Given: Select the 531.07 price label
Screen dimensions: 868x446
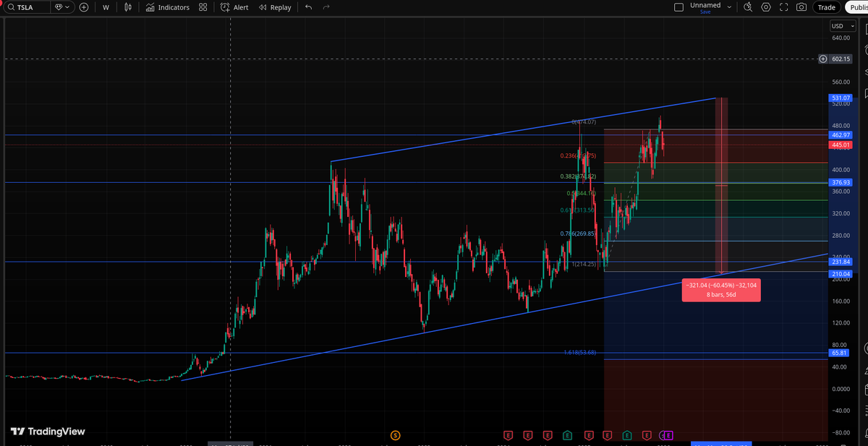Looking at the screenshot, I should pyautogui.click(x=841, y=98).
